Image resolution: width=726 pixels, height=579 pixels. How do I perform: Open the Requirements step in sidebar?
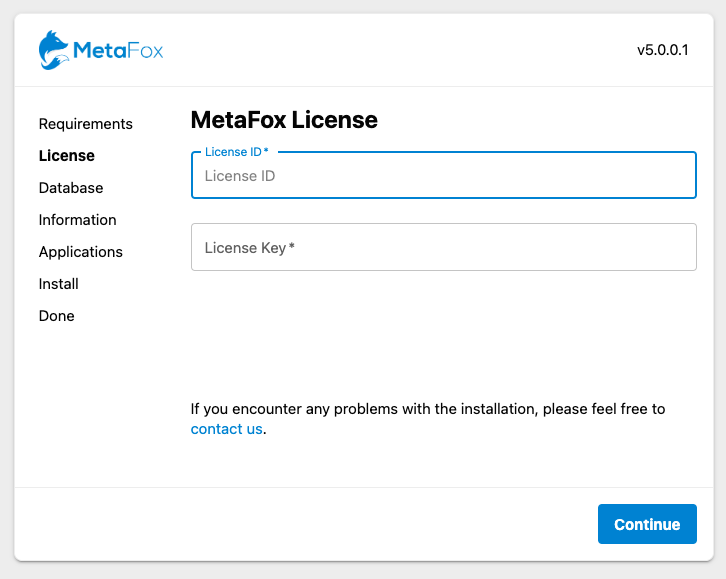click(86, 124)
